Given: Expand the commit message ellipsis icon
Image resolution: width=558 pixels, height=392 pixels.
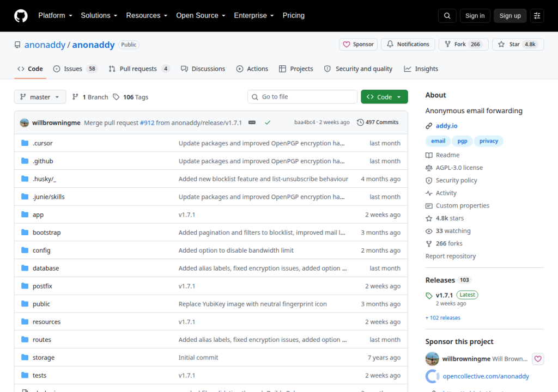Looking at the screenshot, I should (252, 122).
